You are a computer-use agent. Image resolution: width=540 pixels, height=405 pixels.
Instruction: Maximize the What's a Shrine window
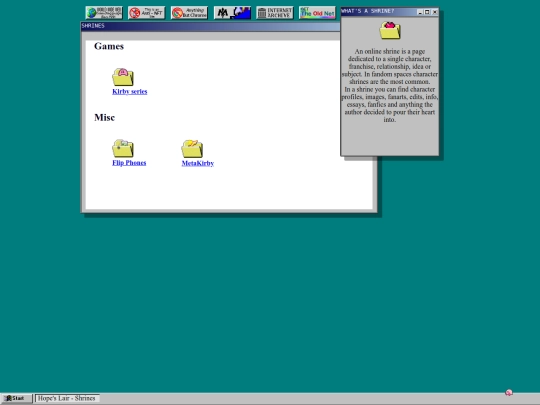427,12
